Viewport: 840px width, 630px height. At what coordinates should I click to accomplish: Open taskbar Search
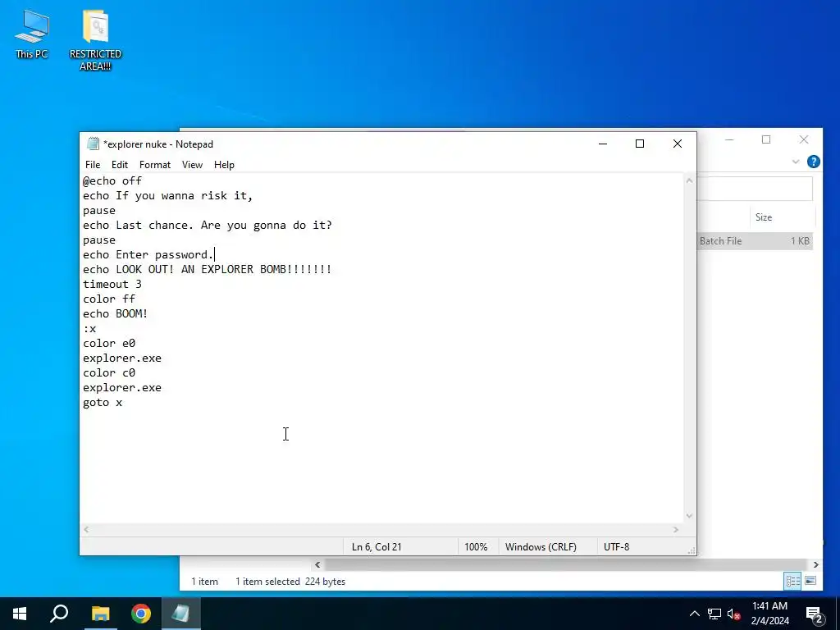[59, 614]
